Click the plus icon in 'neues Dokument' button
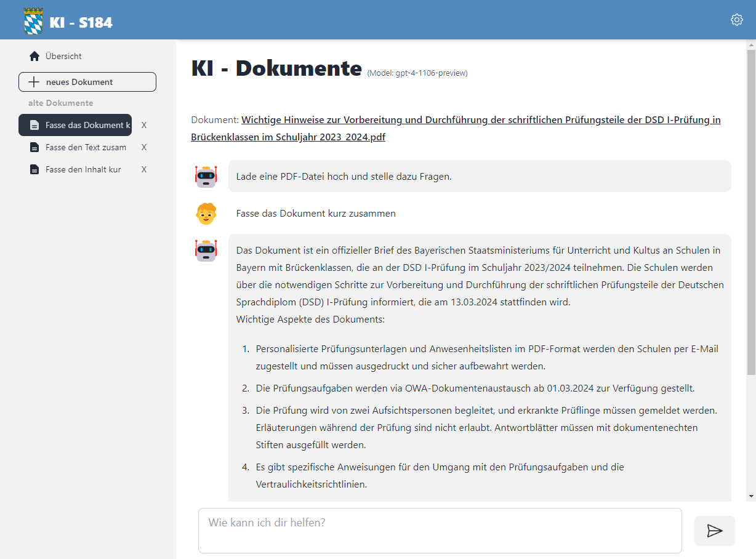 (x=34, y=82)
